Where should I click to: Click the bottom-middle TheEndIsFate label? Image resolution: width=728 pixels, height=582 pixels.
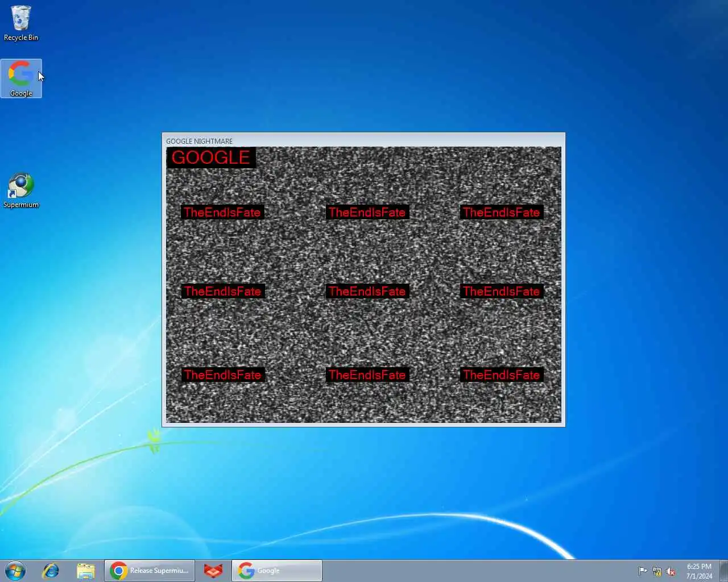pyautogui.click(x=367, y=375)
